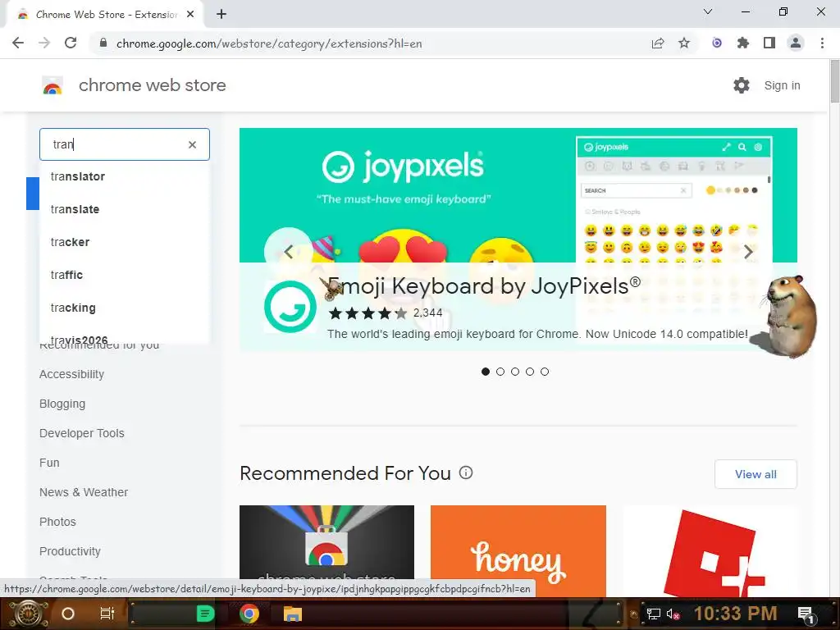Image resolution: width=840 pixels, height=630 pixels.
Task: Open Fun category
Action: (x=49, y=463)
